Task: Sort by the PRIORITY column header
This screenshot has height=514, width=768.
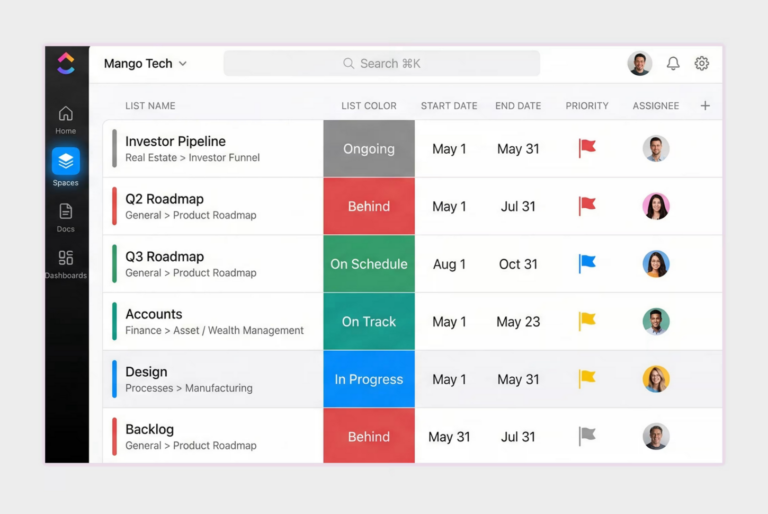Action: coord(587,106)
